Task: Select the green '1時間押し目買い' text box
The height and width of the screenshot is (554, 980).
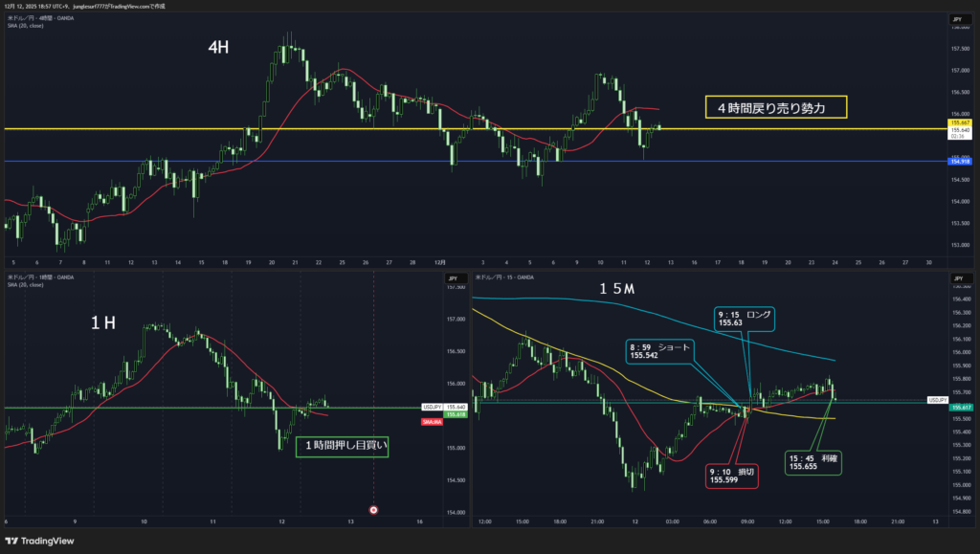Action: pos(343,445)
